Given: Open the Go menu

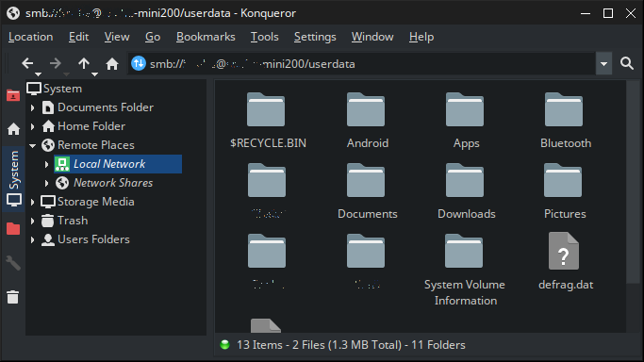Looking at the screenshot, I should [153, 37].
